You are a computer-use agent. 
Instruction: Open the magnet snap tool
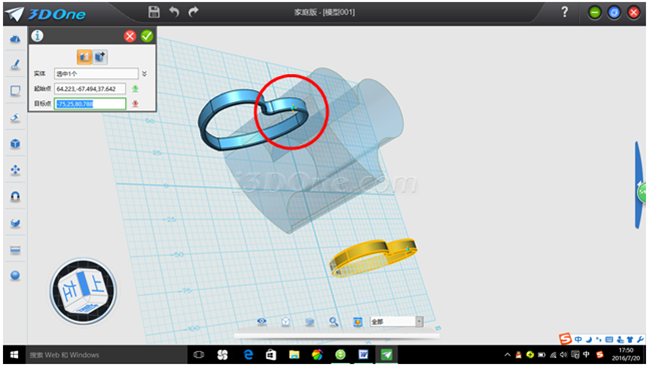coord(15,197)
